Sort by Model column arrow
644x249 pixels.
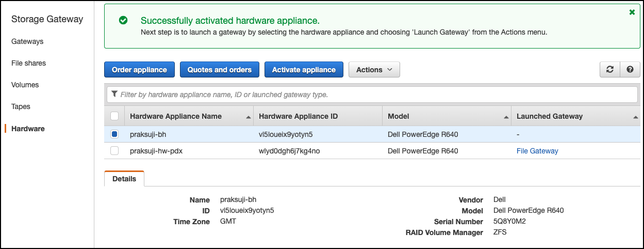(x=506, y=117)
